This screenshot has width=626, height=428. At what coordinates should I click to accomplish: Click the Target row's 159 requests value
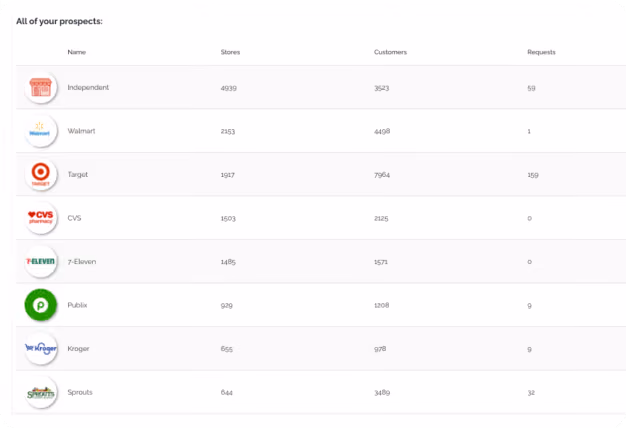(533, 175)
